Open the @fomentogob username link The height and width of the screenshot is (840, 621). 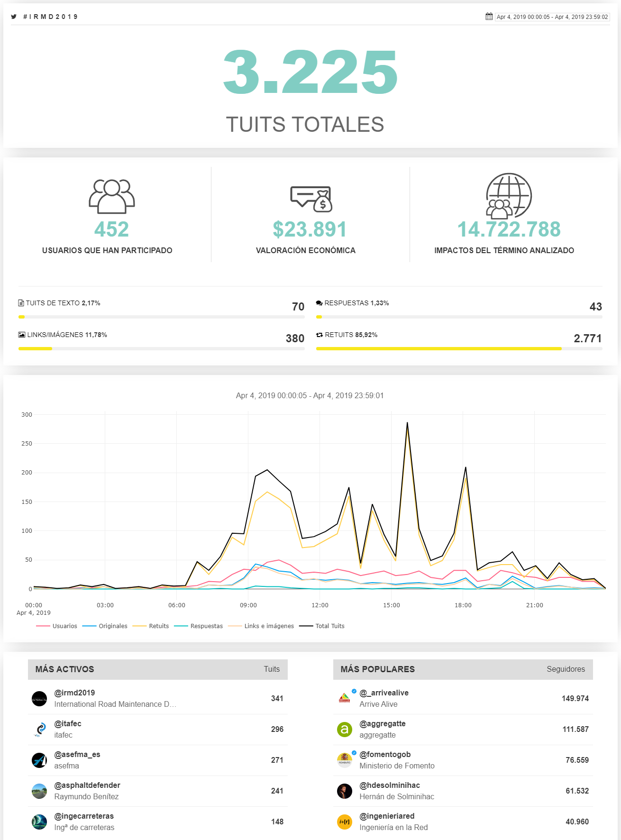click(385, 755)
